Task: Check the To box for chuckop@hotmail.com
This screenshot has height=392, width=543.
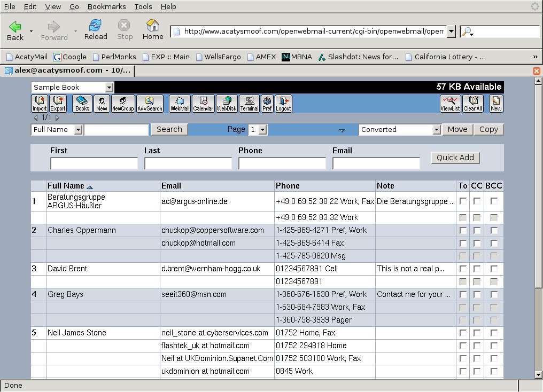Action: pyautogui.click(x=463, y=243)
